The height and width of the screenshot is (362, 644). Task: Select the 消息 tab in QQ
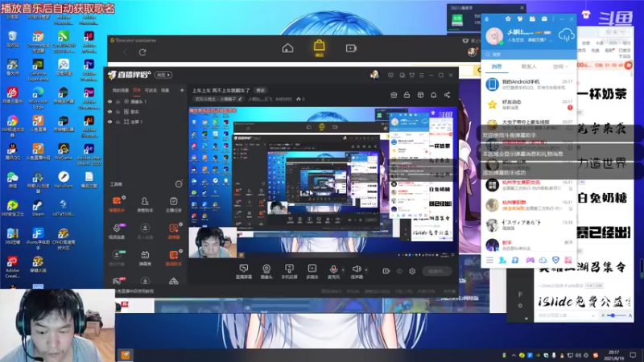pyautogui.click(x=497, y=67)
